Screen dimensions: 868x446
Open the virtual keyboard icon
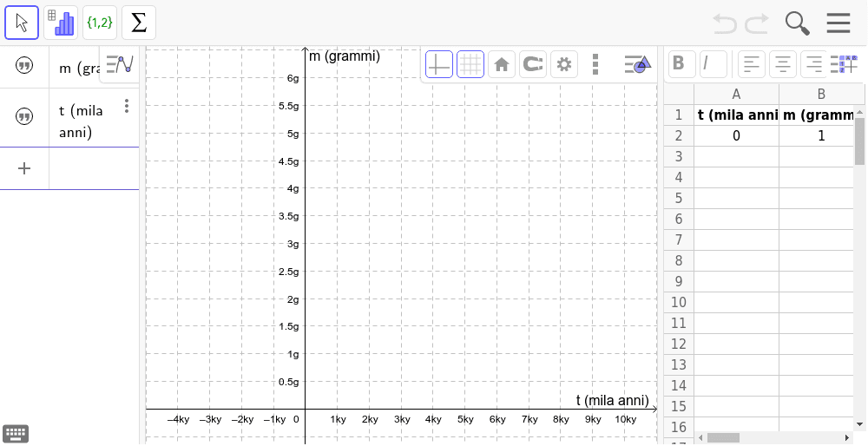[x=16, y=434]
